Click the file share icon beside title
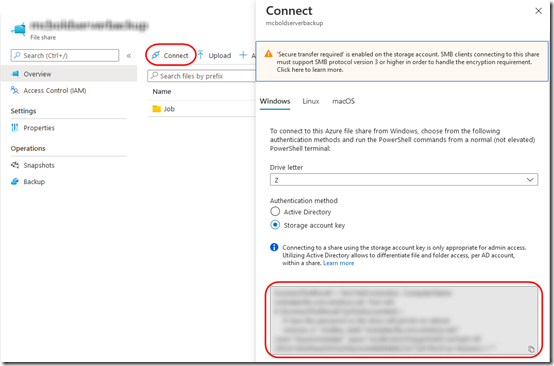554x366 pixels. pos(19,29)
